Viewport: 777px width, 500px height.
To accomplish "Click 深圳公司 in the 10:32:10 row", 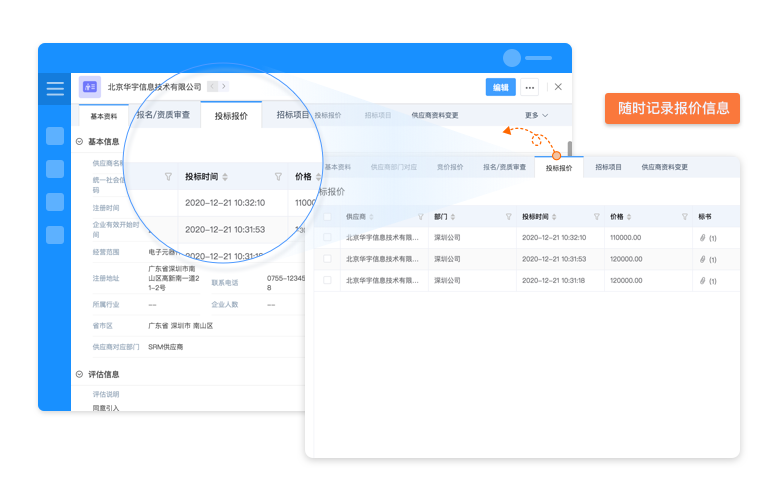I will (447, 237).
